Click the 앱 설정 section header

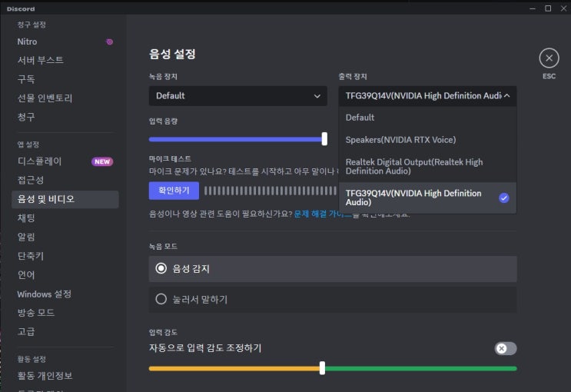(28, 145)
